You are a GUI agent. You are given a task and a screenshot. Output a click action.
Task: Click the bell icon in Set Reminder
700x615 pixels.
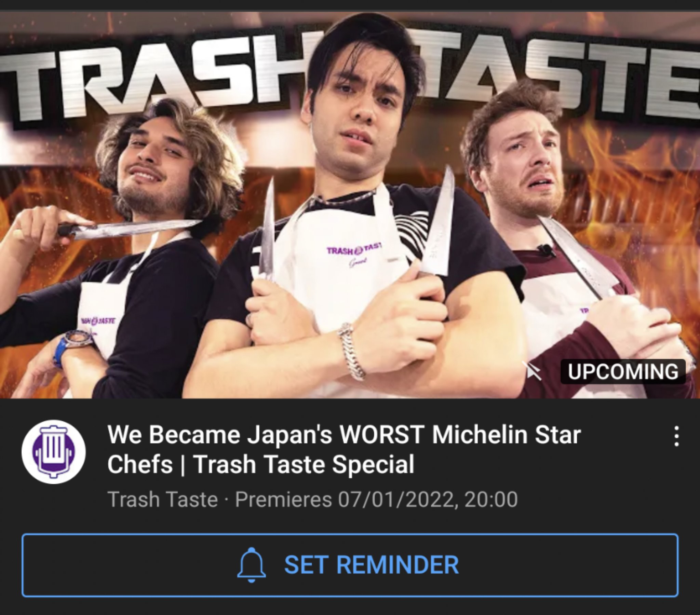click(x=251, y=565)
